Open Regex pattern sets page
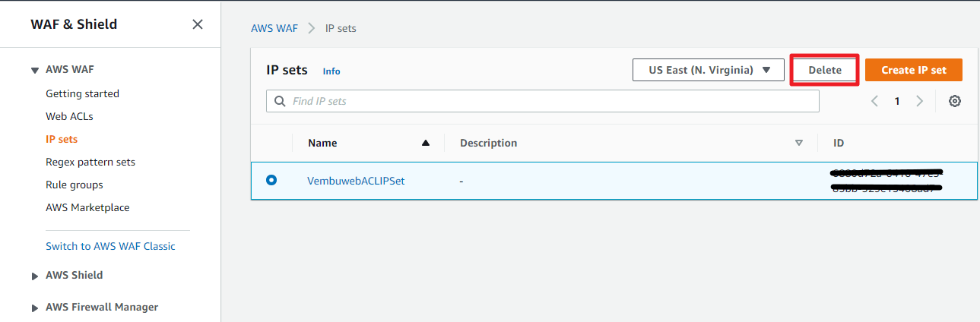The image size is (980, 322). [x=90, y=162]
